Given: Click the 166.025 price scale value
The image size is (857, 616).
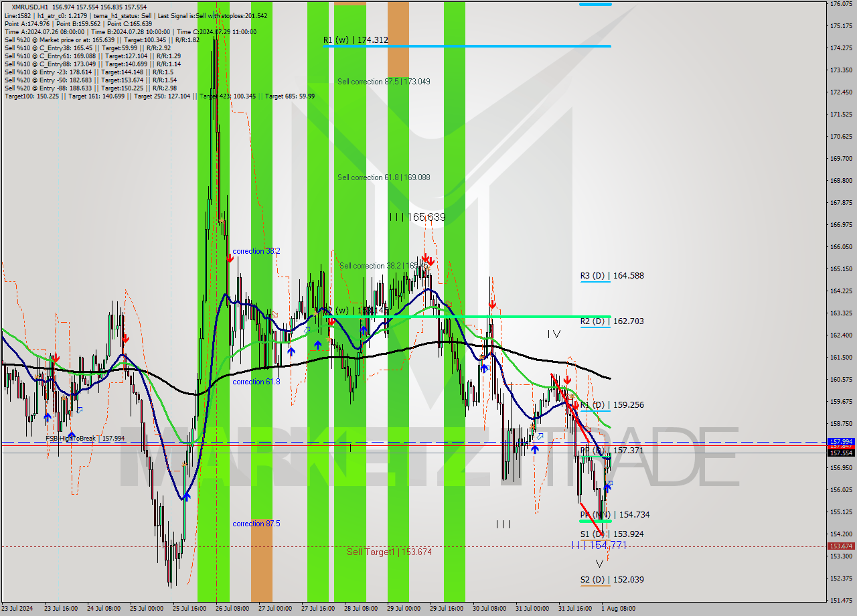Looking at the screenshot, I should tap(841, 246).
